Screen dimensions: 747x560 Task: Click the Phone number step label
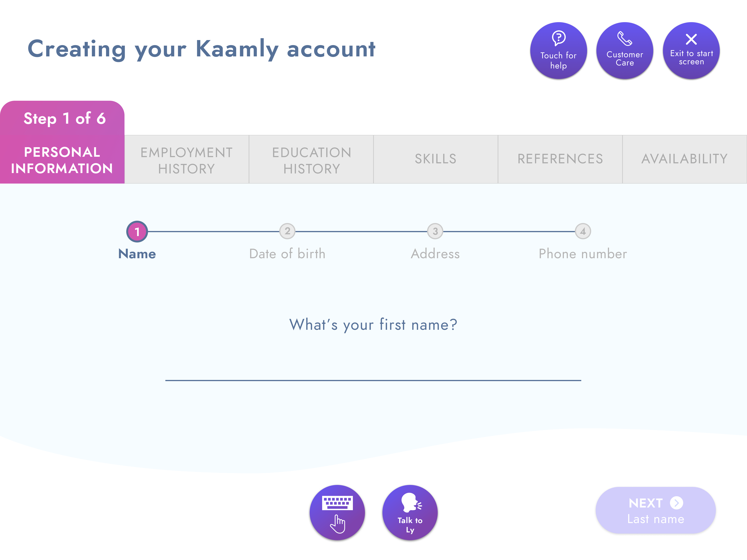pyautogui.click(x=583, y=254)
